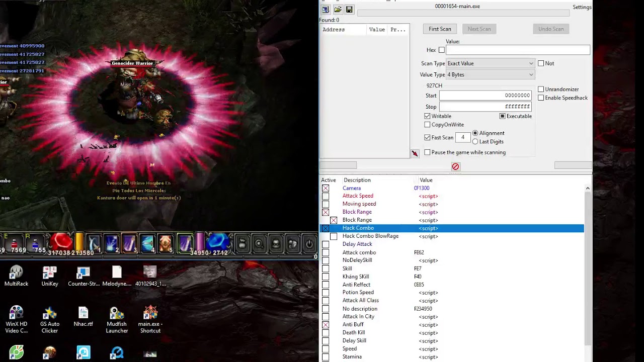The height and width of the screenshot is (362, 644).
Task: Check Pause the game while scanning
Action: pos(427,152)
